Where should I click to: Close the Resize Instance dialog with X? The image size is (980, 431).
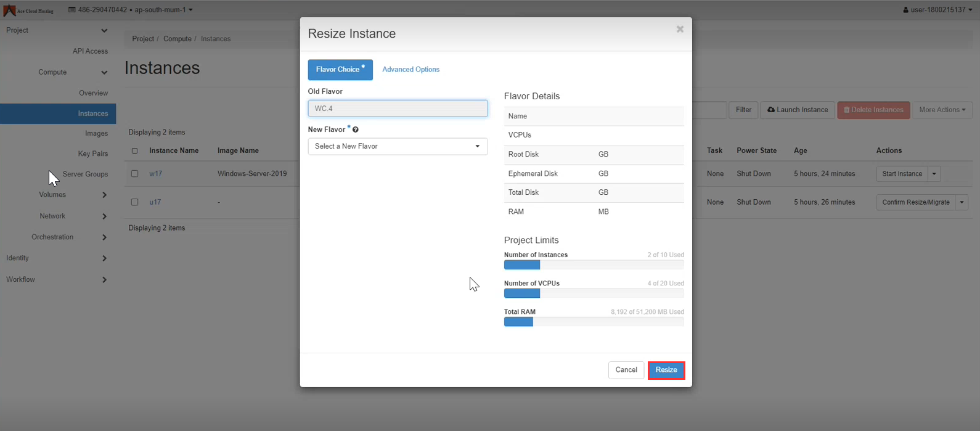680,29
